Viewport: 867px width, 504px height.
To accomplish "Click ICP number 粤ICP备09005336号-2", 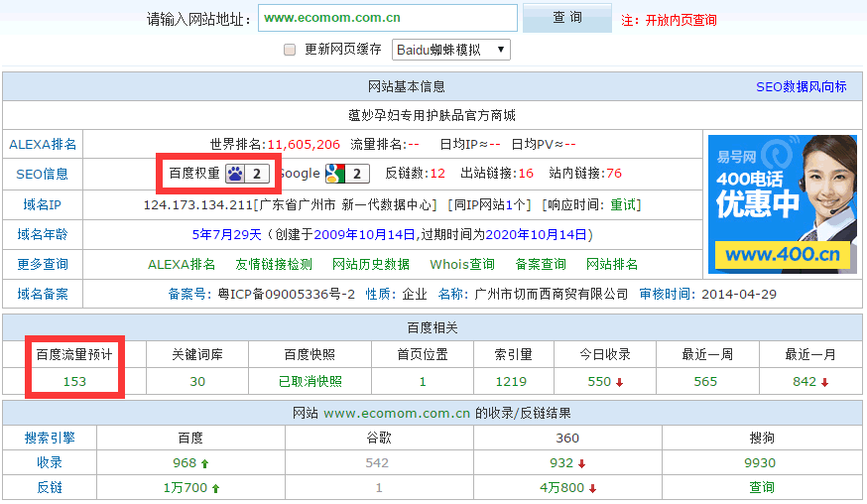I will tap(286, 295).
